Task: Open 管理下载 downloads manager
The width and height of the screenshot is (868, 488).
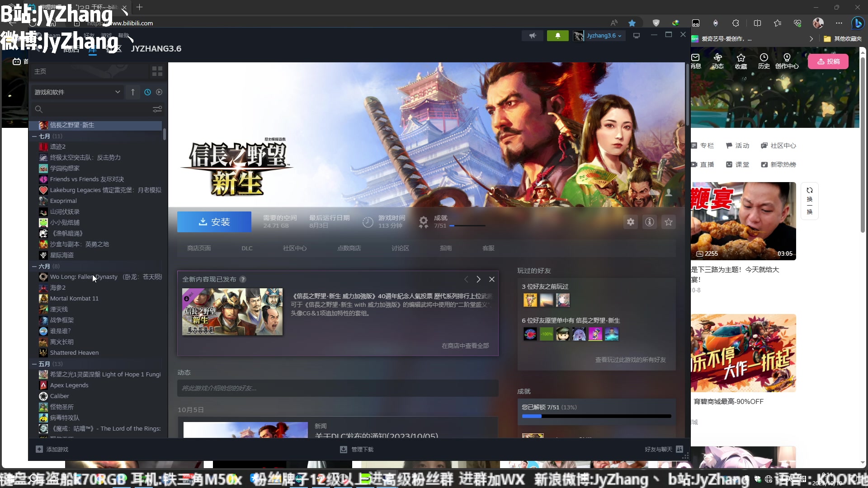Action: click(x=356, y=449)
